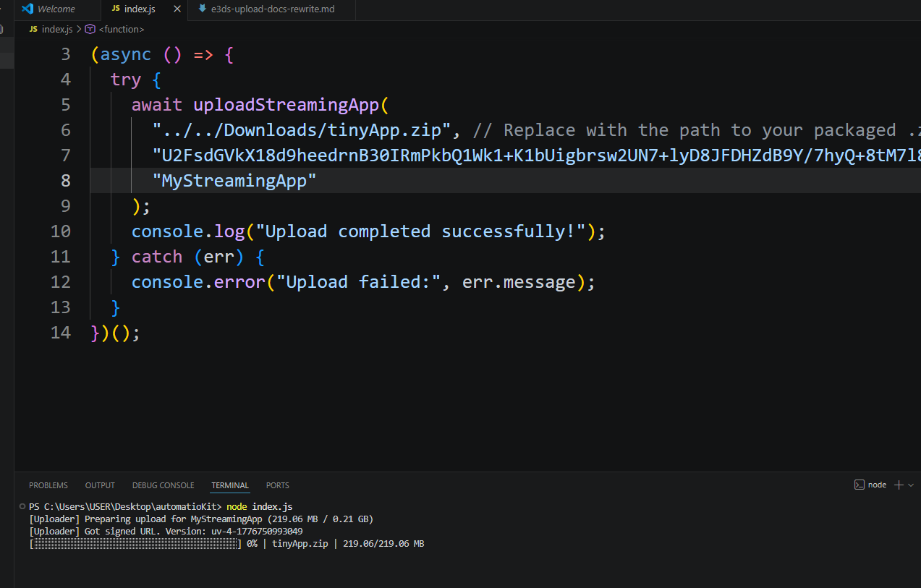
Task: Create a new terminal with the plus icon
Action: tap(899, 485)
